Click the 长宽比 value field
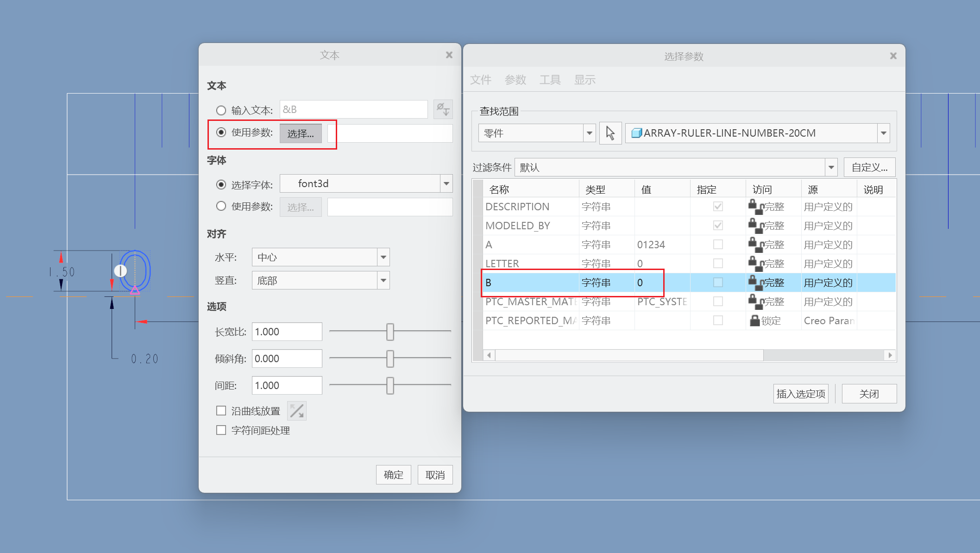 [x=287, y=332]
